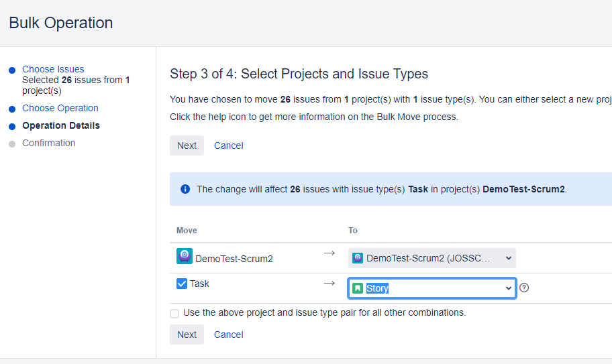
Task: Click the top Cancel link
Action: pyautogui.click(x=228, y=145)
